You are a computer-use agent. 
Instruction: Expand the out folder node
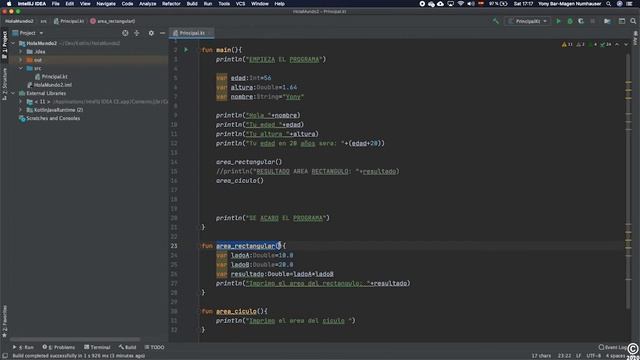tap(21, 60)
